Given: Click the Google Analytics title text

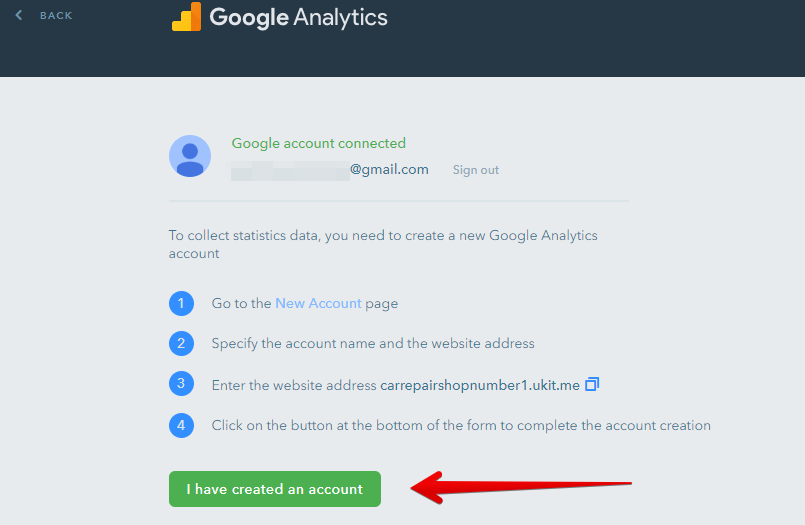Looking at the screenshot, I should pos(298,17).
